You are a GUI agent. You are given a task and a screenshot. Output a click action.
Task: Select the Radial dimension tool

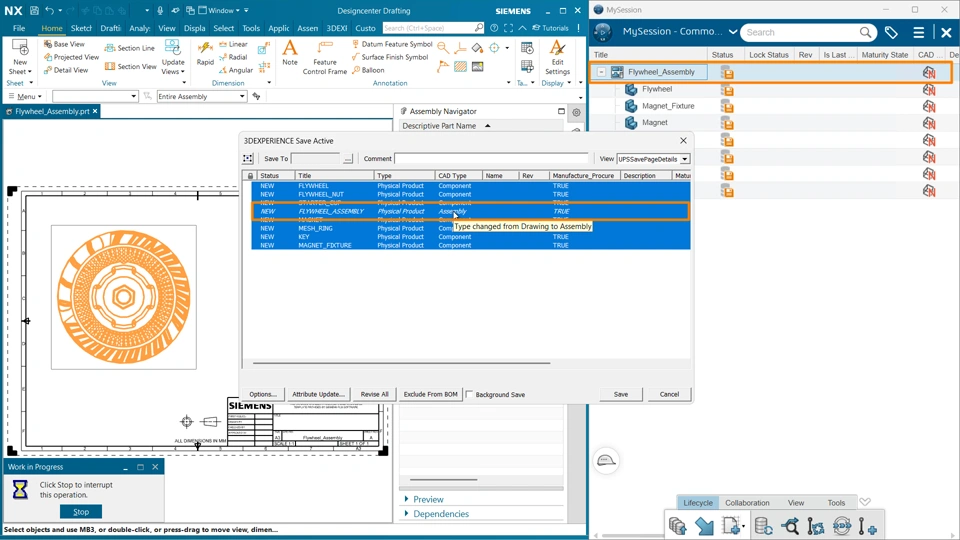233,57
